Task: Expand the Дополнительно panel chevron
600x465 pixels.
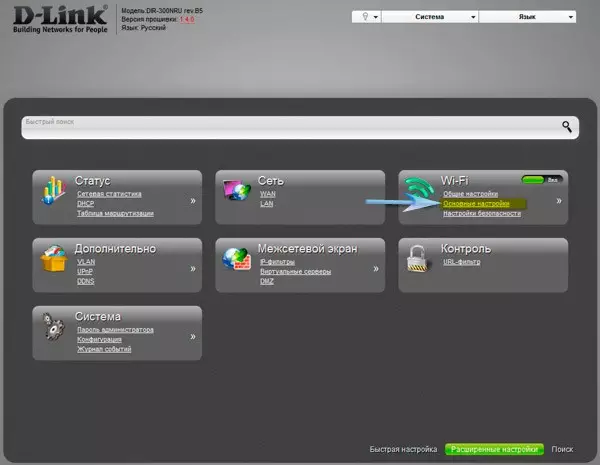Action: 193,269
